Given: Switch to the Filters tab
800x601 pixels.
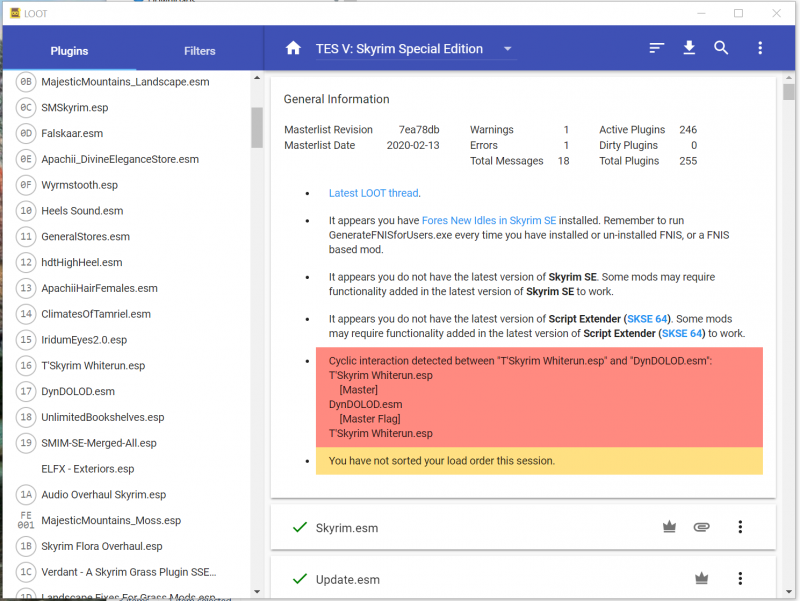Looking at the screenshot, I should 199,51.
